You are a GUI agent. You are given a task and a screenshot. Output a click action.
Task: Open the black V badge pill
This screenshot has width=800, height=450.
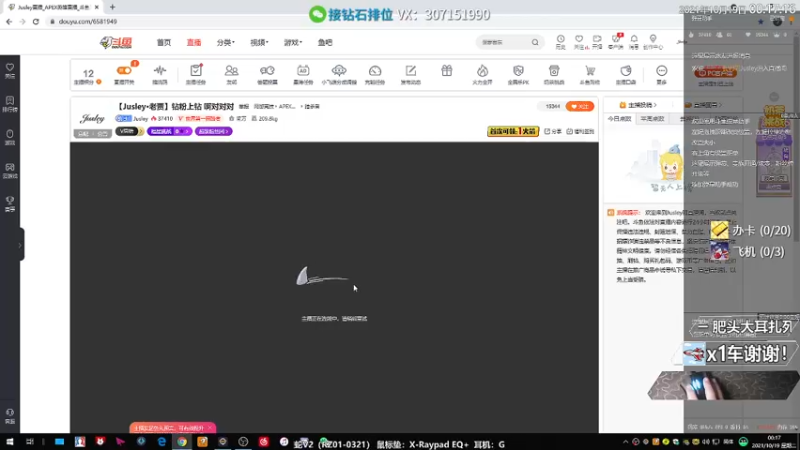coord(129,131)
